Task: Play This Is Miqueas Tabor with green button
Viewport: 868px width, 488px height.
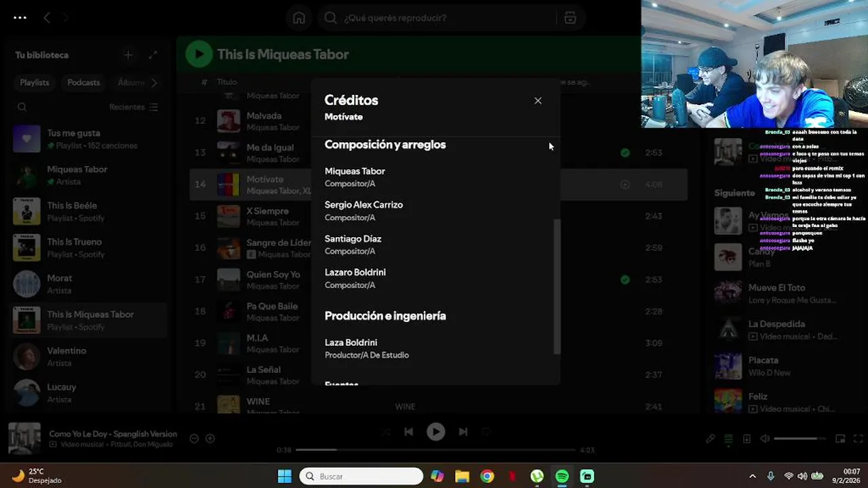Action: [x=199, y=54]
